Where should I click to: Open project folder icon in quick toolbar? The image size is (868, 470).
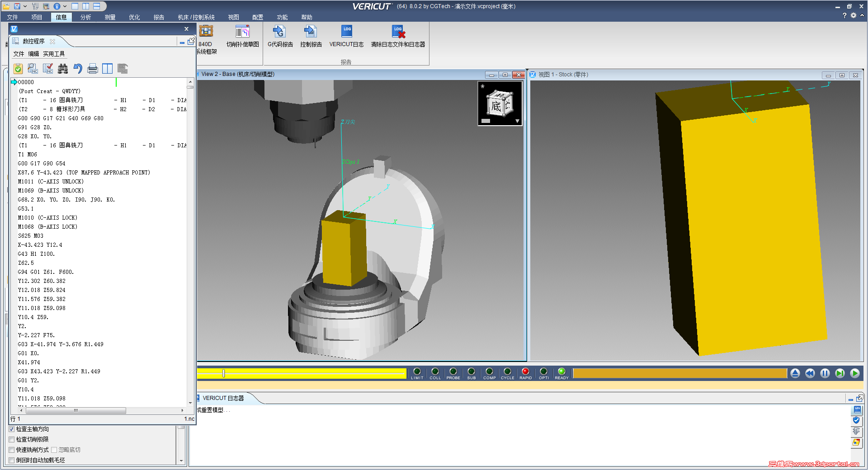[6, 6]
